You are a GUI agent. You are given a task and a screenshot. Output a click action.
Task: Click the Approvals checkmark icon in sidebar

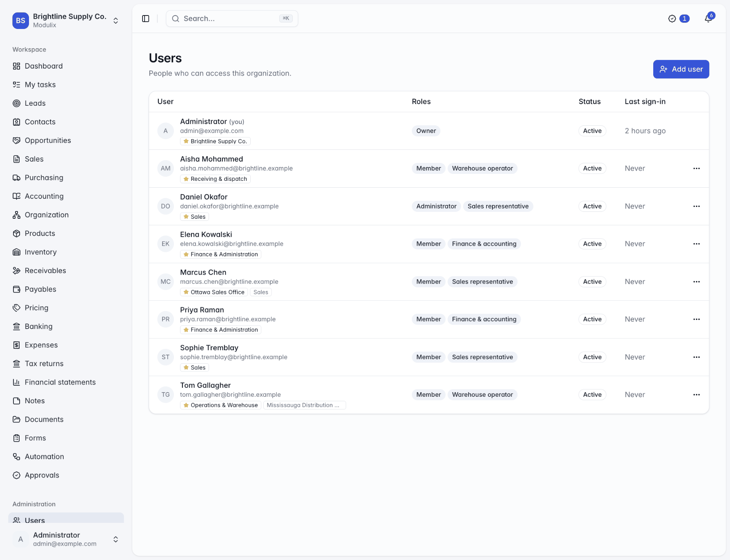16,475
